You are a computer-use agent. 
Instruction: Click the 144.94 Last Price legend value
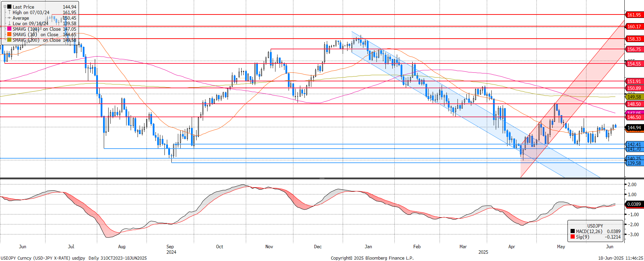point(70,7)
